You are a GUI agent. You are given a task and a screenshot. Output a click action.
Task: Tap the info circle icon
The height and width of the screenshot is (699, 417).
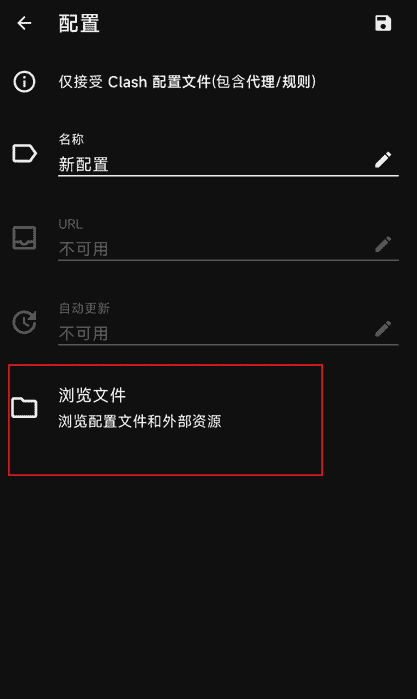pyautogui.click(x=24, y=82)
